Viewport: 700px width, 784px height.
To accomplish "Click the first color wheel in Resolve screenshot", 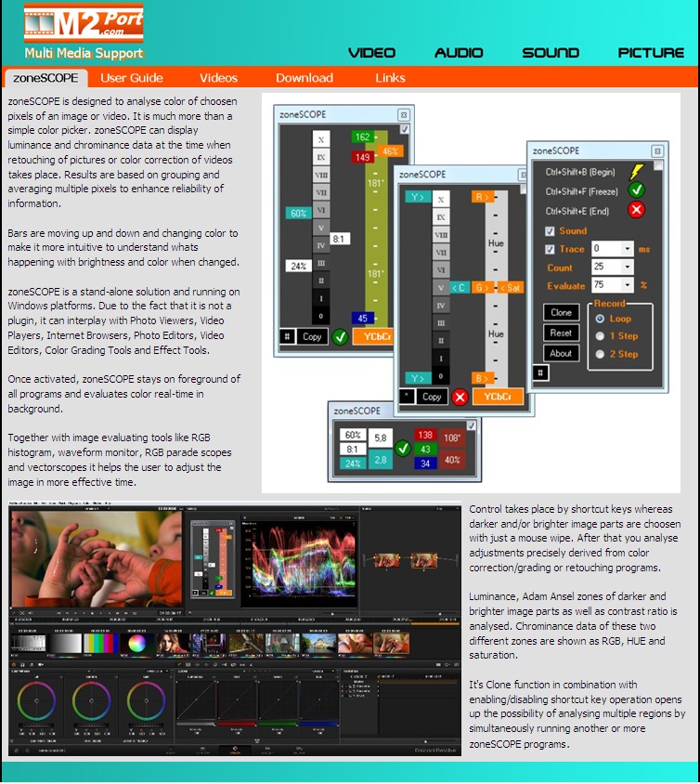I will click(36, 700).
